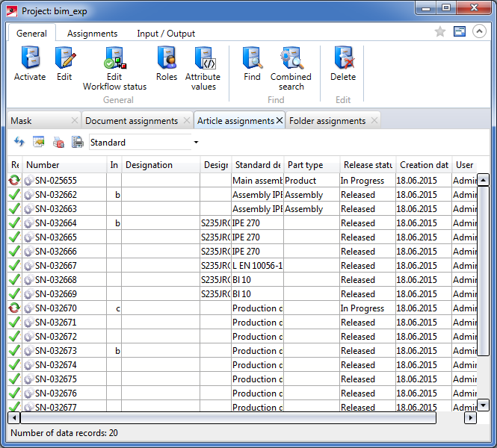Click the Part type column header
The image size is (497, 448).
311,165
